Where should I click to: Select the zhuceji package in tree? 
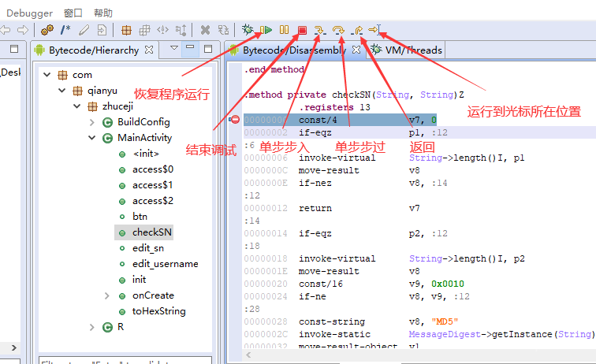pos(117,106)
